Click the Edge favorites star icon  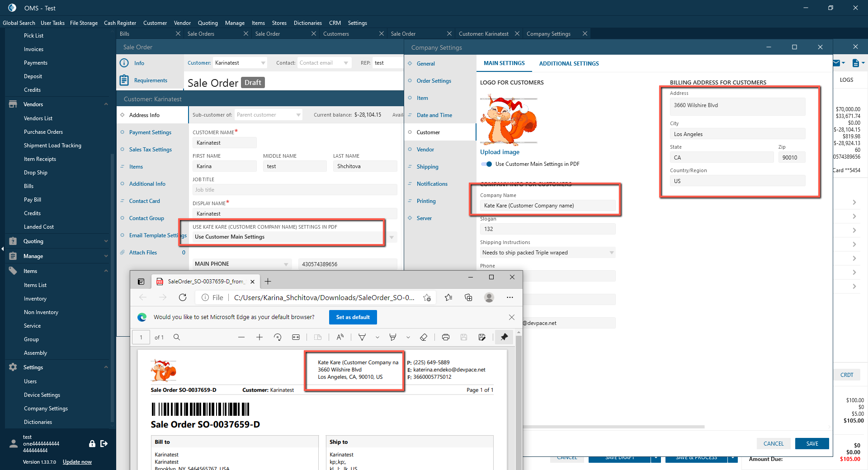tap(448, 297)
